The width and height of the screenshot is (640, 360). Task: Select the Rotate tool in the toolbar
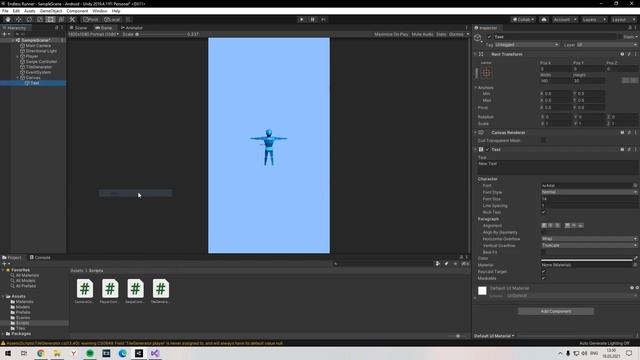(29, 20)
